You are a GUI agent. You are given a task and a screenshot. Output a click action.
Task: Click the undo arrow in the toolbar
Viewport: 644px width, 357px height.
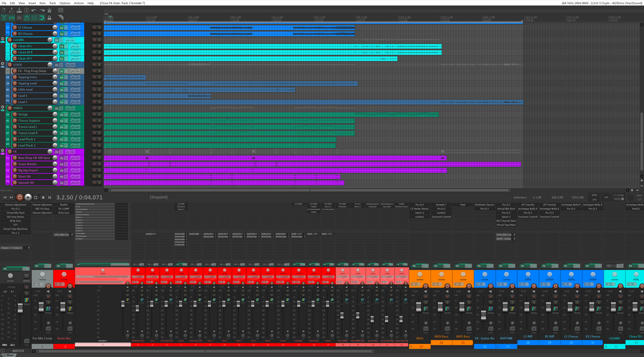(33, 10)
